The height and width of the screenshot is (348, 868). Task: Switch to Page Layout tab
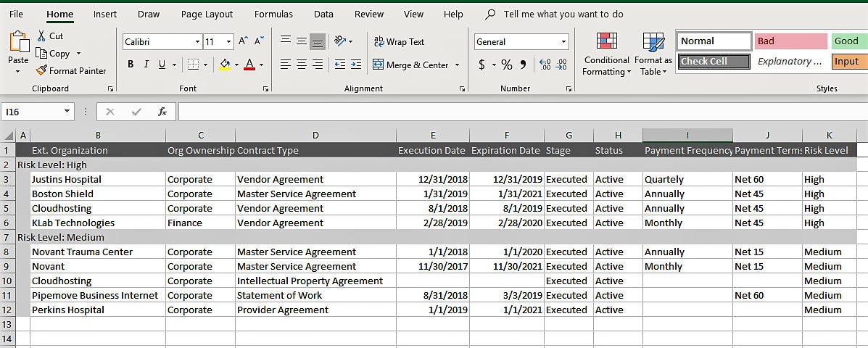pos(207,14)
